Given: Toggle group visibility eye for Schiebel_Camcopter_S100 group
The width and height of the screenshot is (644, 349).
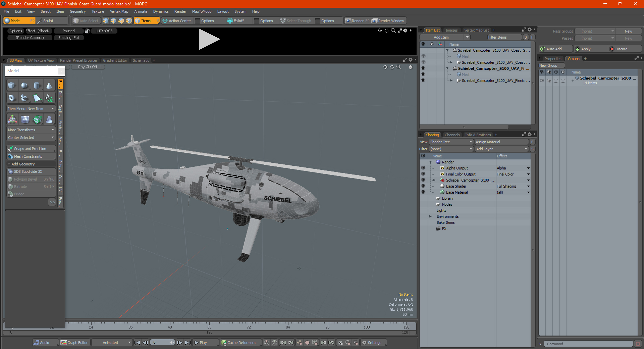Looking at the screenshot, I should (x=542, y=81).
